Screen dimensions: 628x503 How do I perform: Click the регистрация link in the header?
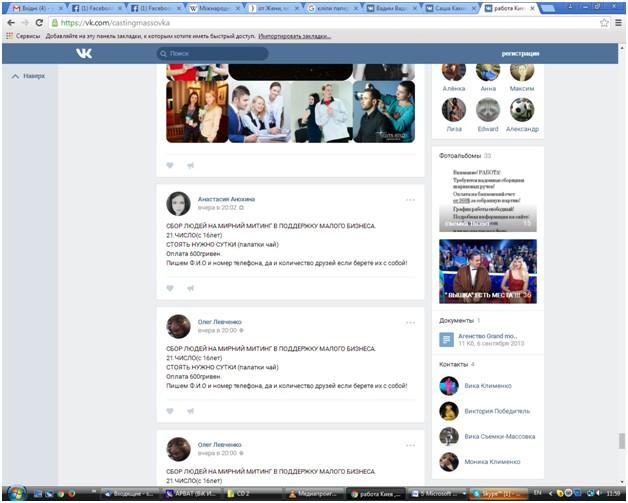tap(520, 54)
